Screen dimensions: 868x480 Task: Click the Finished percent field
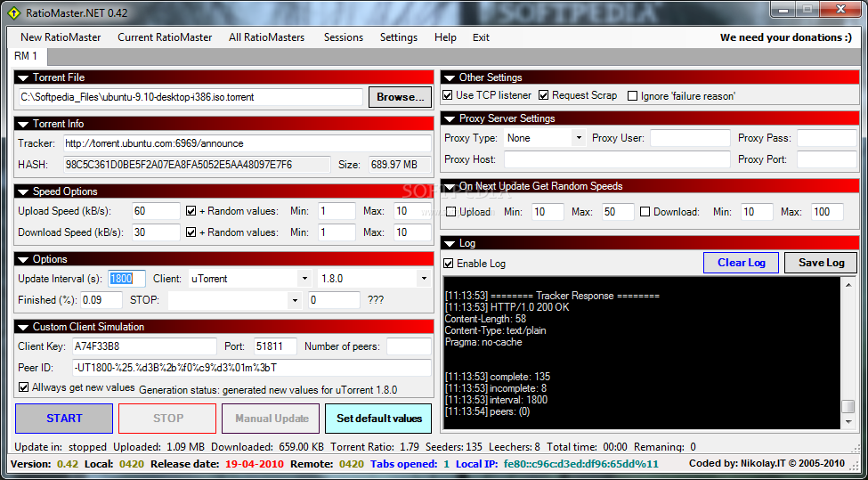point(101,300)
